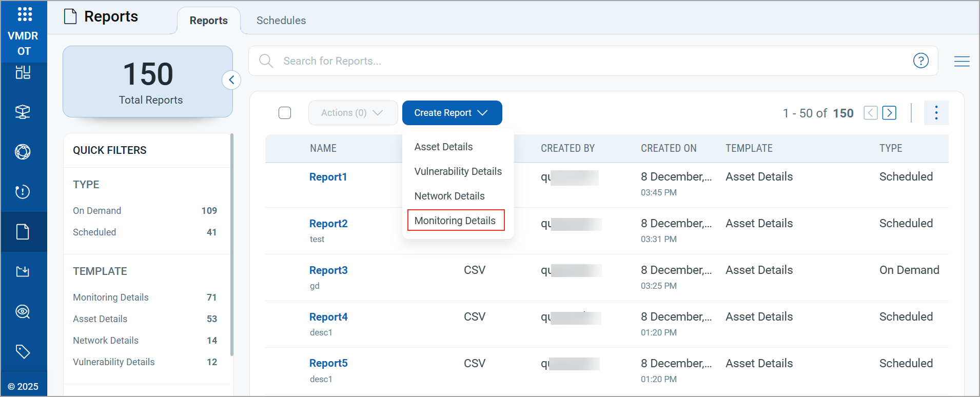980x397 pixels.
Task: Collapse the Create Report dropdown
Action: (452, 113)
